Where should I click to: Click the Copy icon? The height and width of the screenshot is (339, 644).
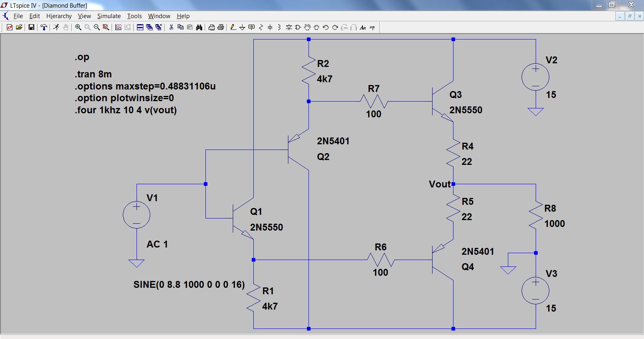point(180,27)
